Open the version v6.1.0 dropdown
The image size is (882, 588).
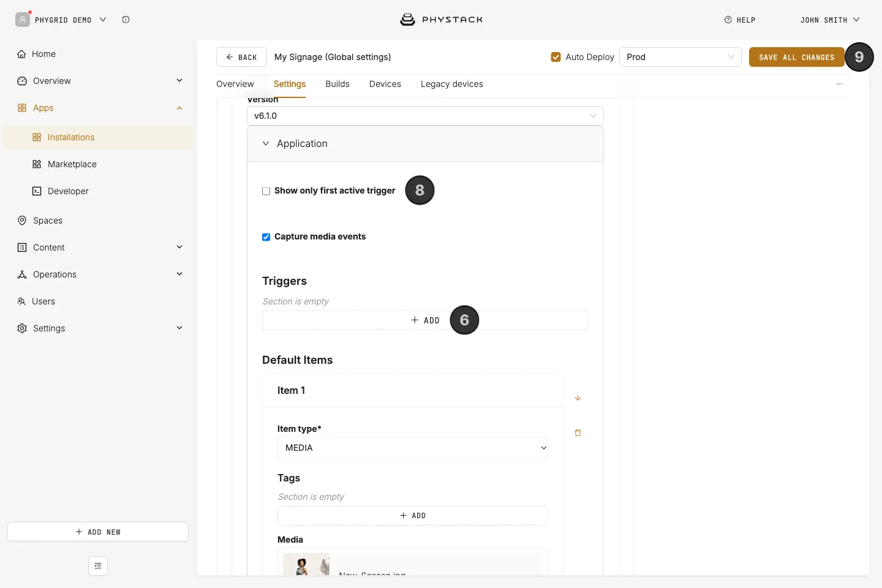click(425, 116)
